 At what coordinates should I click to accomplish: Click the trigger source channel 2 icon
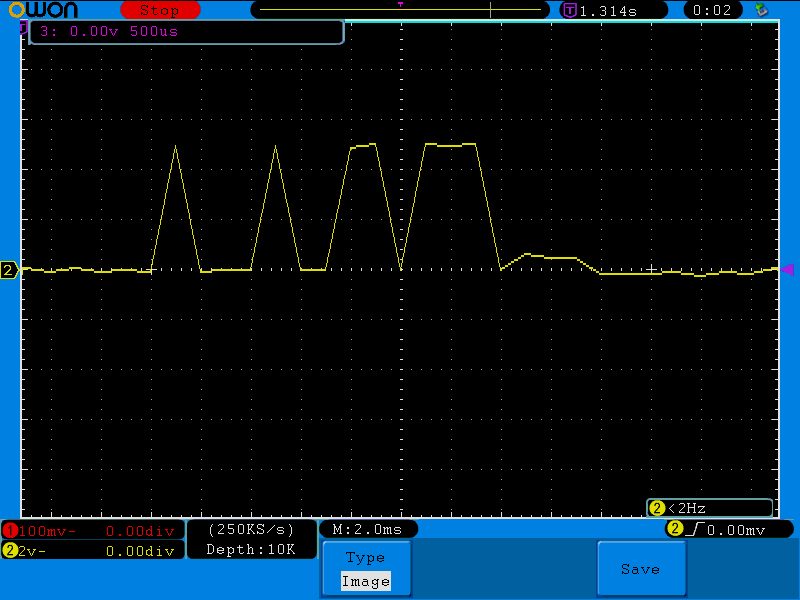pyautogui.click(x=674, y=529)
